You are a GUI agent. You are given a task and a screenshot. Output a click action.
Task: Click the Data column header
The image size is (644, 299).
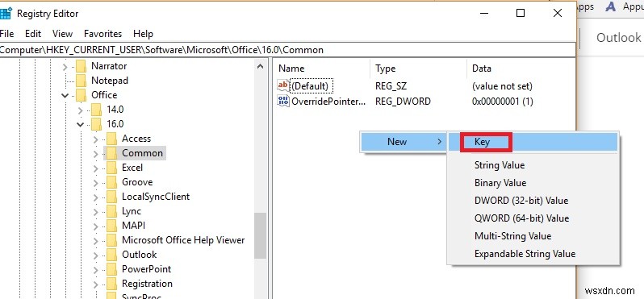521,69
